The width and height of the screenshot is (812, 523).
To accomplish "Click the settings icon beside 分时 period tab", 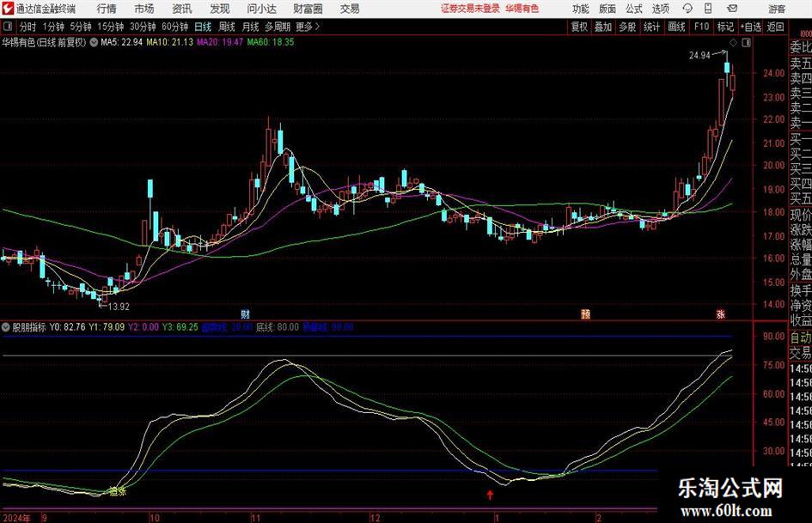I will [x=9, y=27].
